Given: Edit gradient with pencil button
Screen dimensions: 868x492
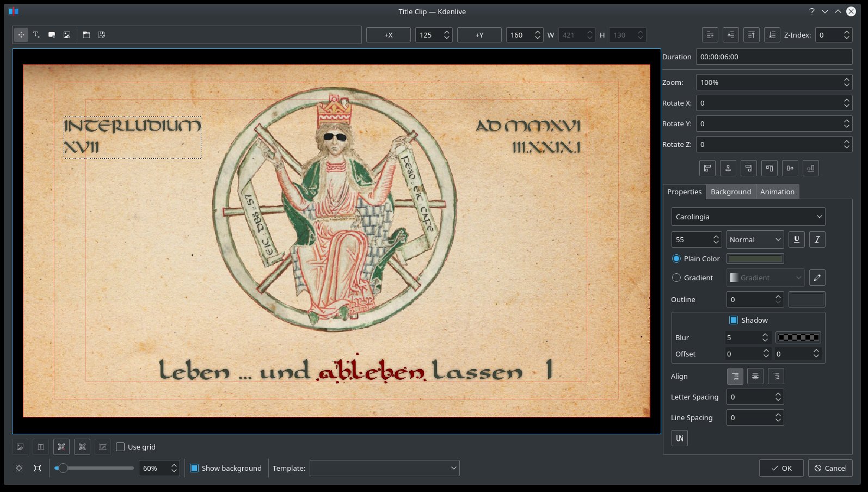Looking at the screenshot, I should (x=817, y=278).
